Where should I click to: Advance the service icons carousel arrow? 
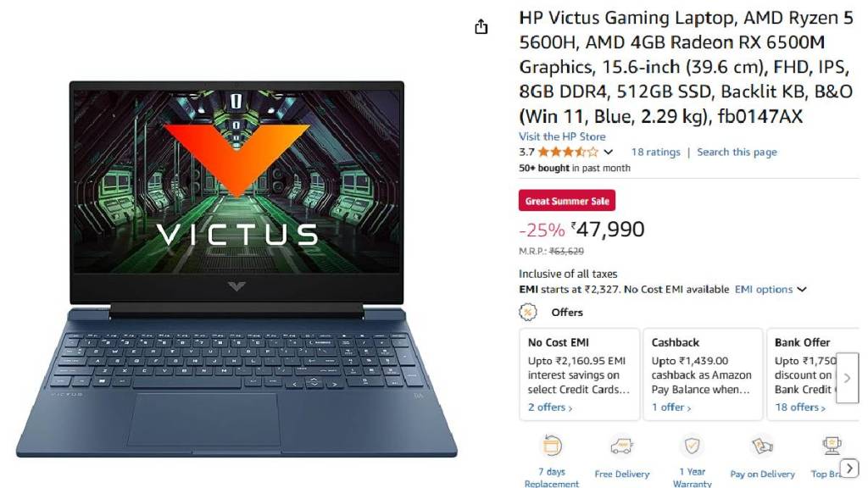click(x=849, y=468)
